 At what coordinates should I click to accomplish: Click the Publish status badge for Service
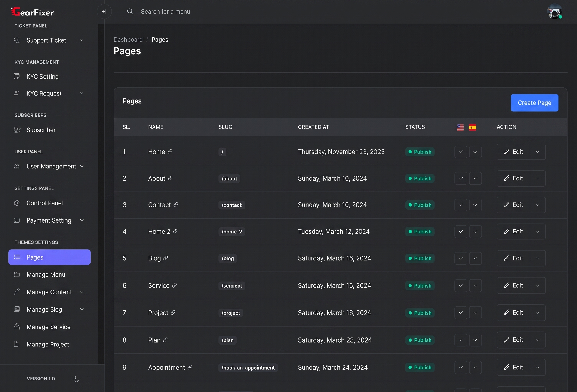[x=420, y=285]
